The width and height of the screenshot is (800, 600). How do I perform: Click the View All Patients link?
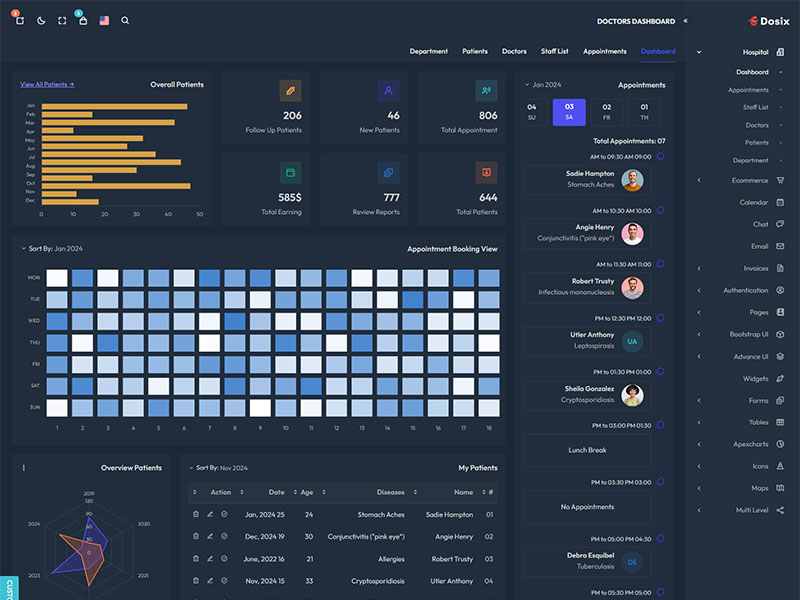48,85
